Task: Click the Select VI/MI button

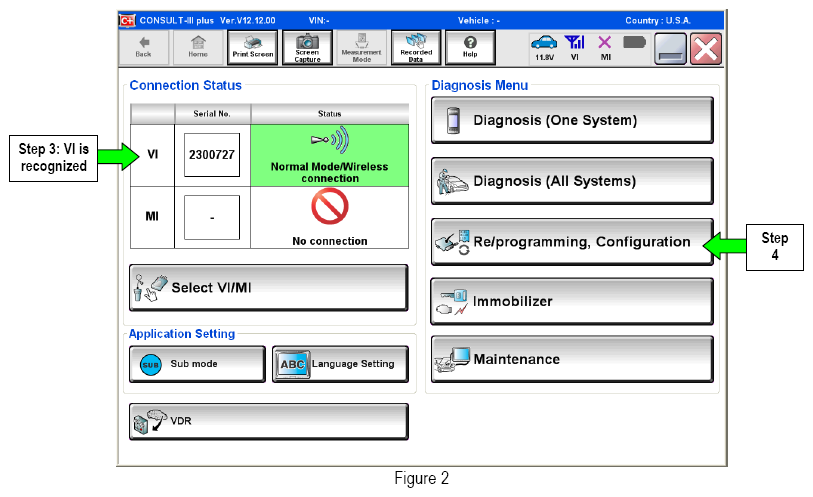Action: pos(269,288)
